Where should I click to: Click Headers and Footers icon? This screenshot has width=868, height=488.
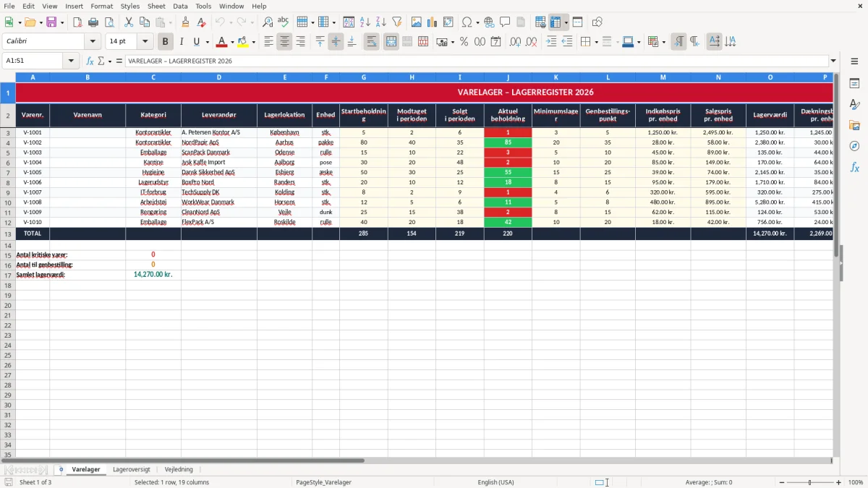(x=521, y=22)
